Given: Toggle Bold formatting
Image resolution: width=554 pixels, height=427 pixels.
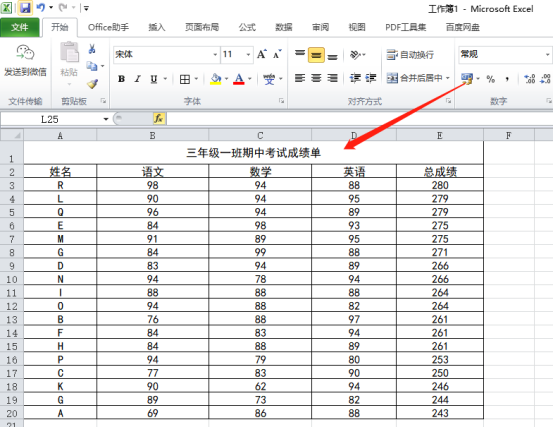Looking at the screenshot, I should coord(121,79).
